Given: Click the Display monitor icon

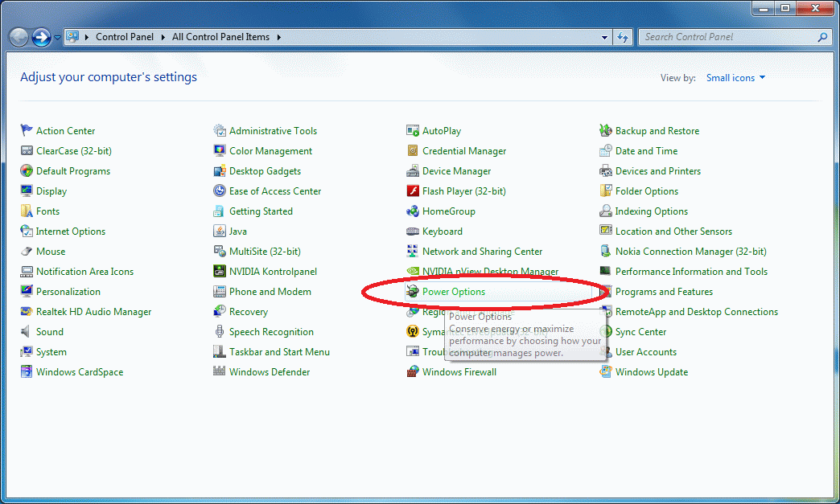Looking at the screenshot, I should tap(27, 191).
